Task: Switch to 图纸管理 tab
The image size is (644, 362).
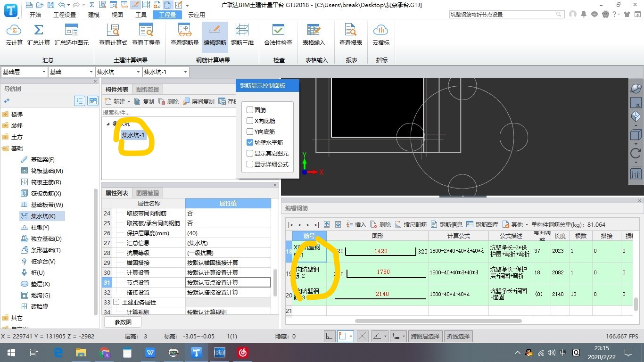Action: pyautogui.click(x=148, y=89)
